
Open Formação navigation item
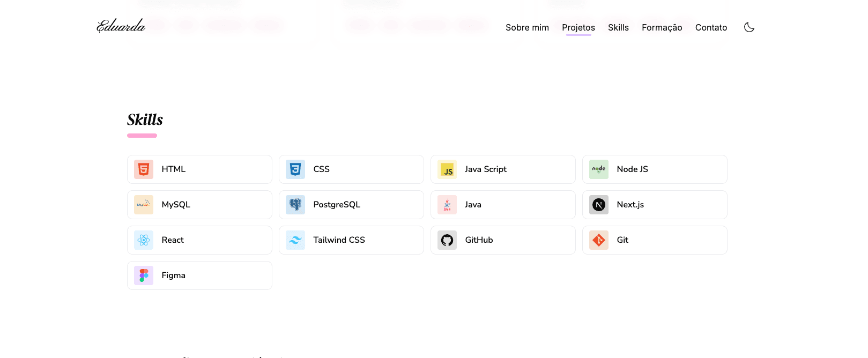pos(662,27)
